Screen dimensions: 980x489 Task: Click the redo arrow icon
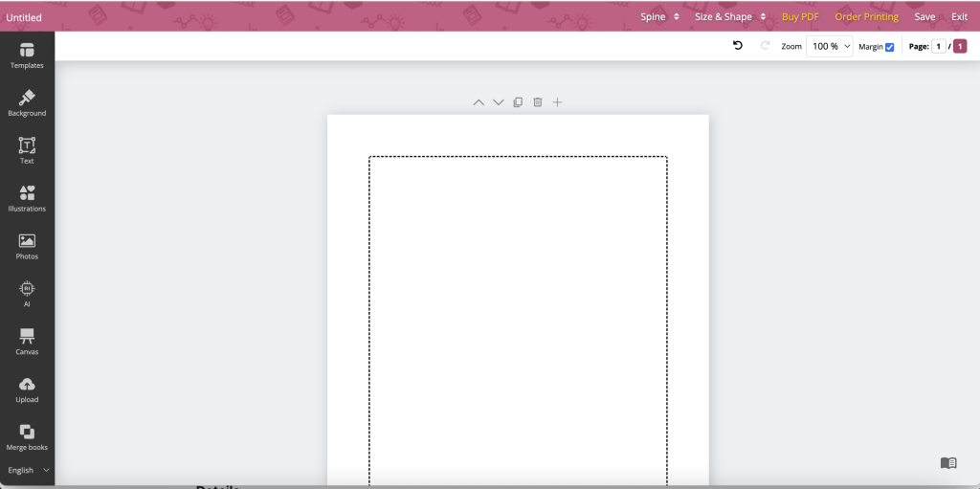(x=765, y=46)
